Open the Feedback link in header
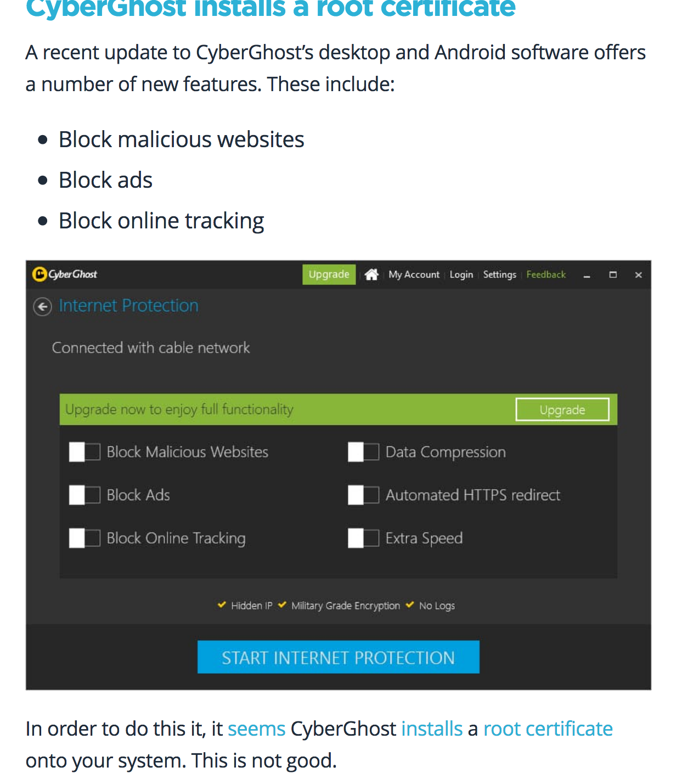This screenshot has width=676, height=784. [546, 275]
